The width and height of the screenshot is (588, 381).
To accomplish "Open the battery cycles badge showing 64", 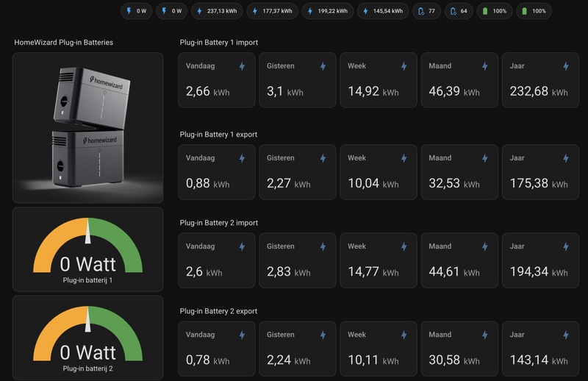I will click(x=459, y=11).
